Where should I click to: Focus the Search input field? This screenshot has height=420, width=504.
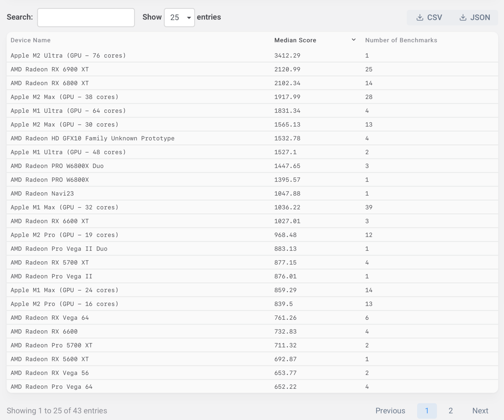tap(86, 17)
